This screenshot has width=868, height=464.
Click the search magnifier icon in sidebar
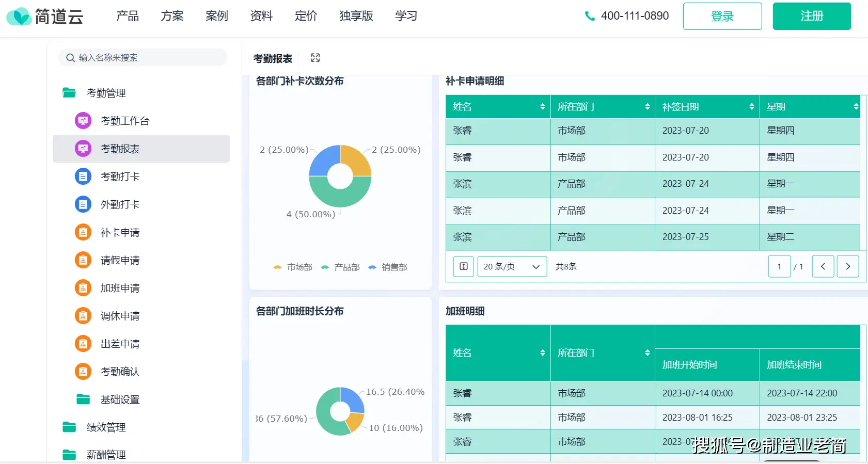click(x=71, y=58)
